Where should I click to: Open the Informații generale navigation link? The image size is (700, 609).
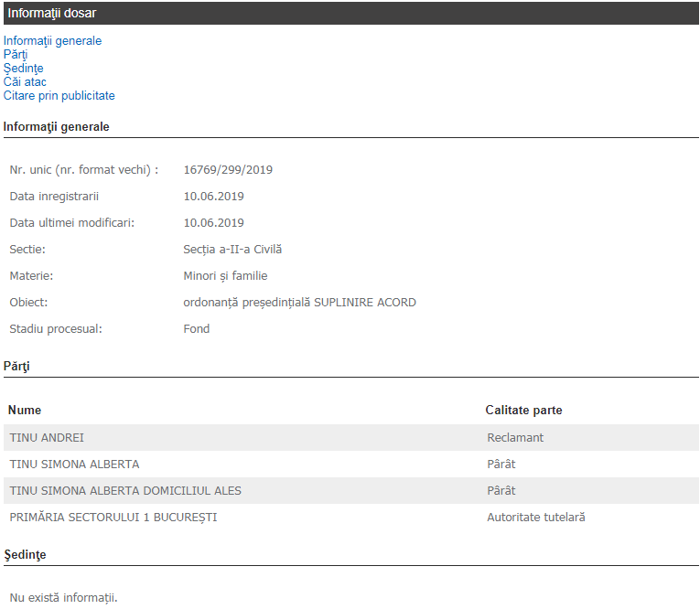pyautogui.click(x=52, y=41)
